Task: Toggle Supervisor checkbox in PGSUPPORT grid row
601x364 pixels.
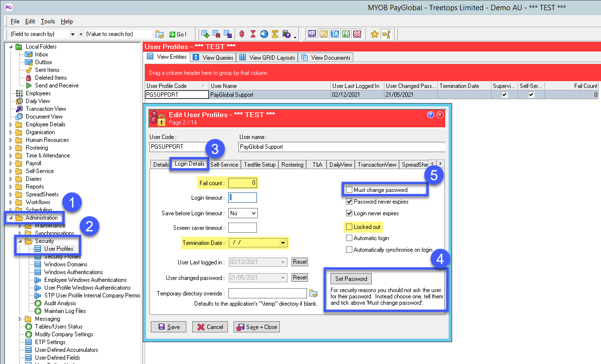Action: click(x=504, y=95)
